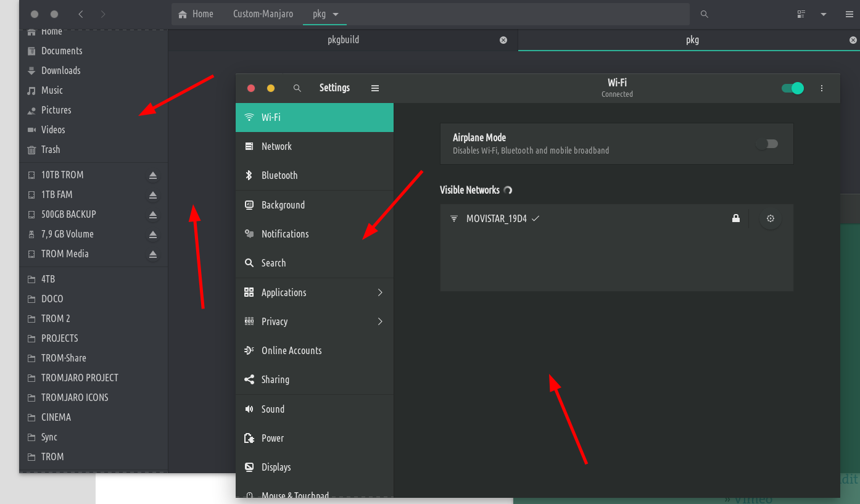Open Bluetooth settings from the sidebar

pos(278,175)
